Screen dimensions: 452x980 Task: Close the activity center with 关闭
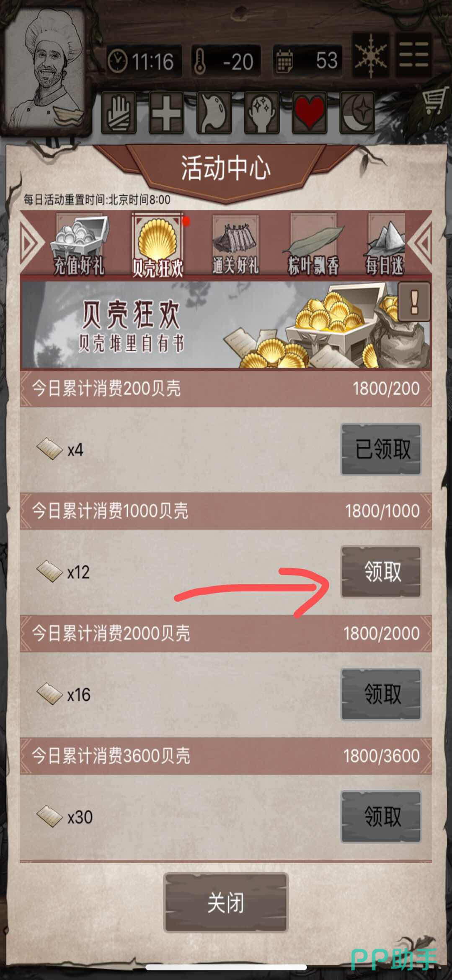226,902
